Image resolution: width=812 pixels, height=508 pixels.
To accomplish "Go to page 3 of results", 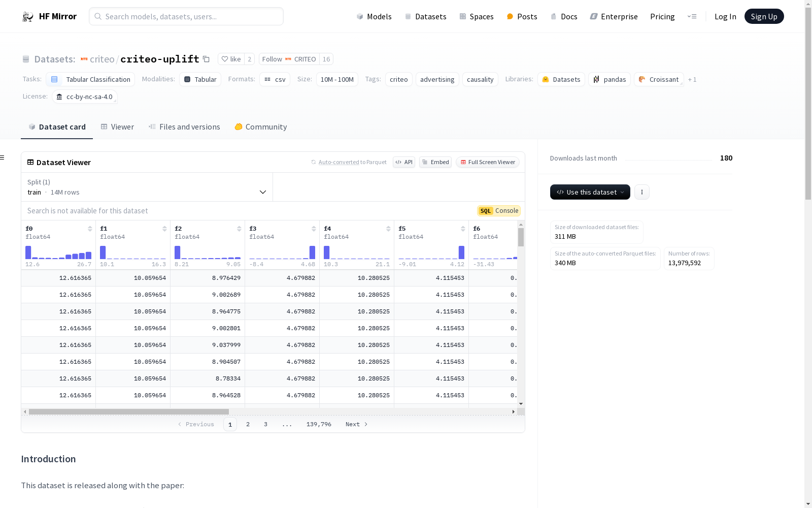I will [x=265, y=424].
